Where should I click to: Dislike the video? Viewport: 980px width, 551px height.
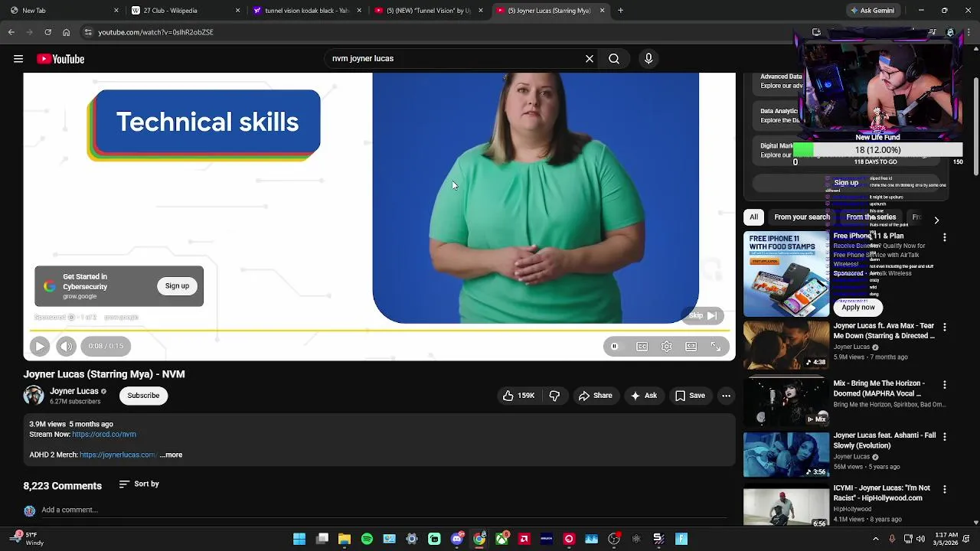pyautogui.click(x=554, y=396)
